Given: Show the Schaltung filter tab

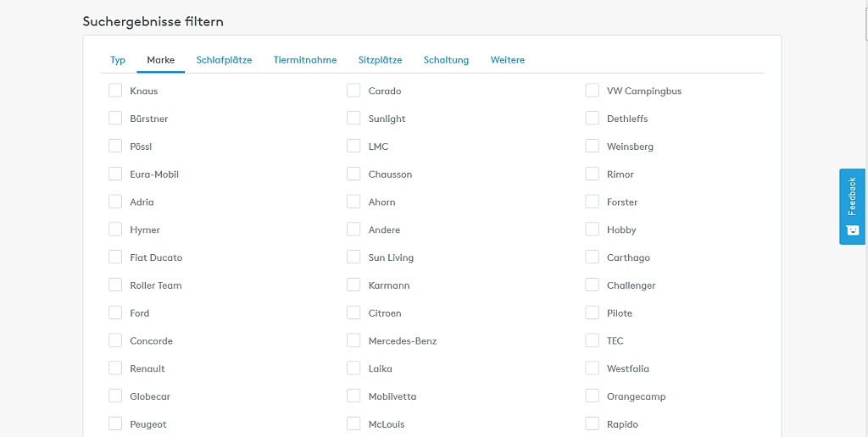Looking at the screenshot, I should [446, 60].
